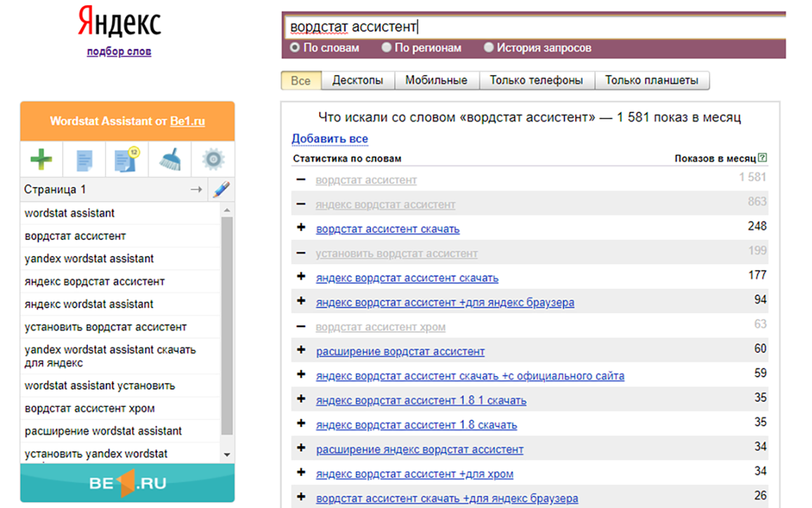Viewport: 812px width, 508px height.
Task: Rename Страница 1 using the pencil icon
Action: (221, 189)
